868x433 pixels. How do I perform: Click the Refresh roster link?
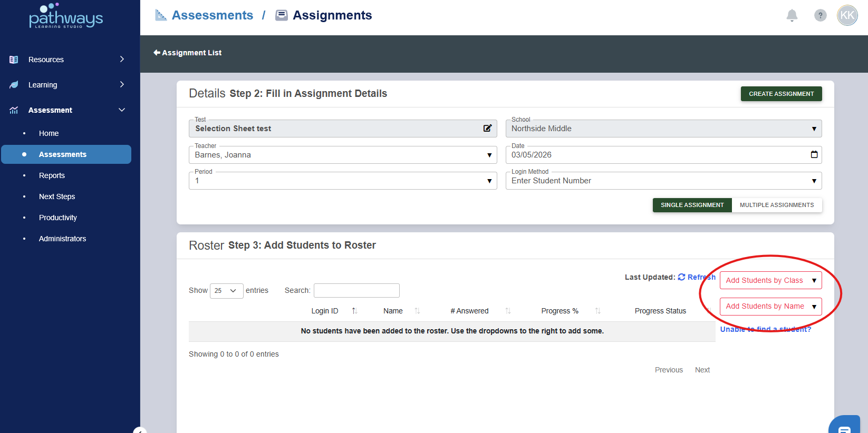click(x=697, y=277)
